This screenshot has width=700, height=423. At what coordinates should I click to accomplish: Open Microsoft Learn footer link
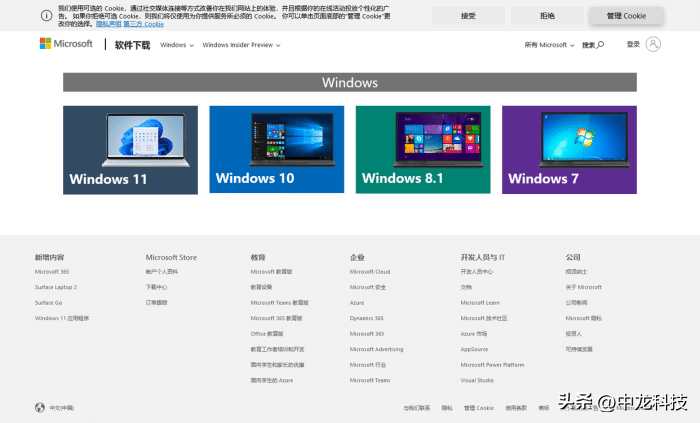[480, 303]
